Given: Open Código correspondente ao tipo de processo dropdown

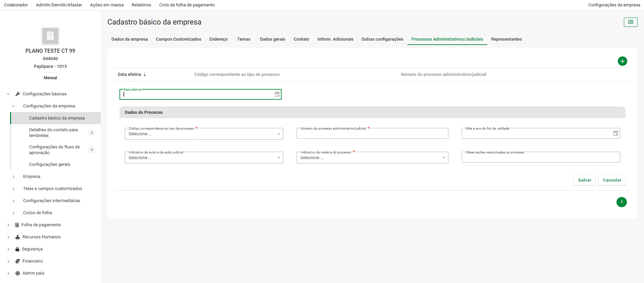Looking at the screenshot, I should [x=204, y=134].
